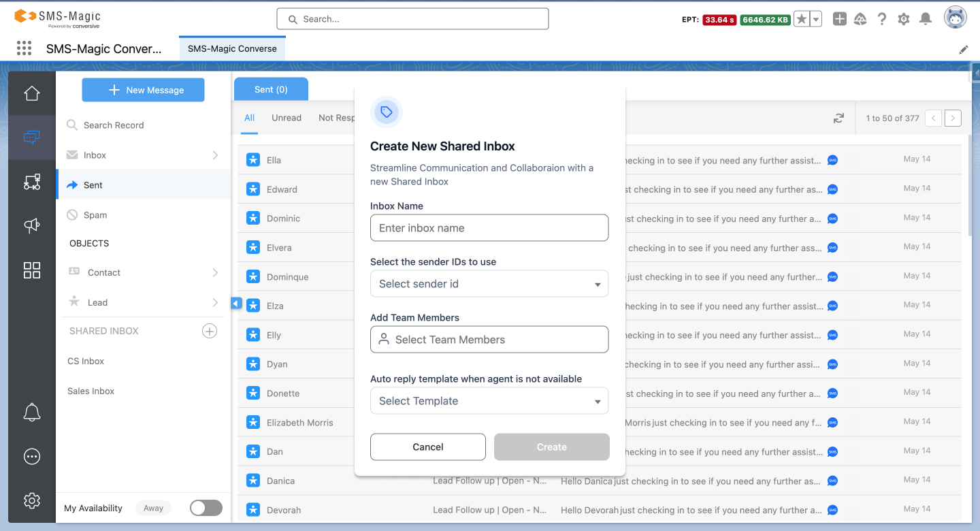The width and height of the screenshot is (980, 531).
Task: Click the Away status badge
Action: pyautogui.click(x=153, y=508)
